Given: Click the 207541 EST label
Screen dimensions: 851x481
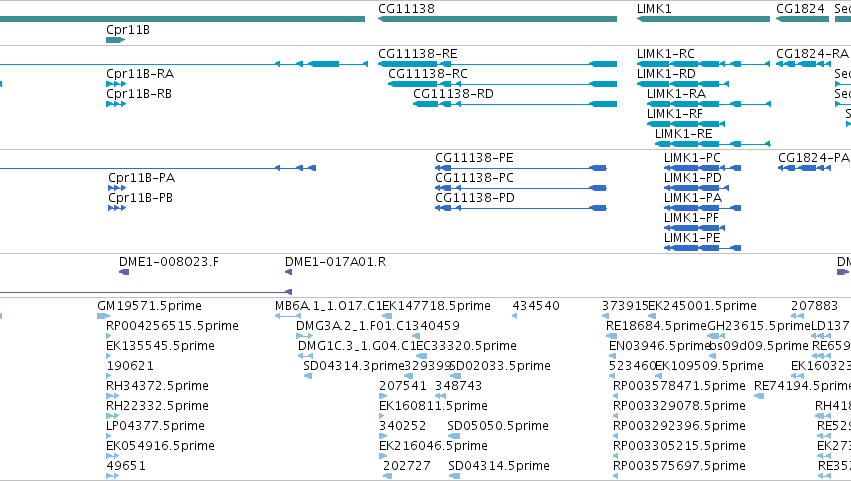Looking at the screenshot, I should point(403,387).
